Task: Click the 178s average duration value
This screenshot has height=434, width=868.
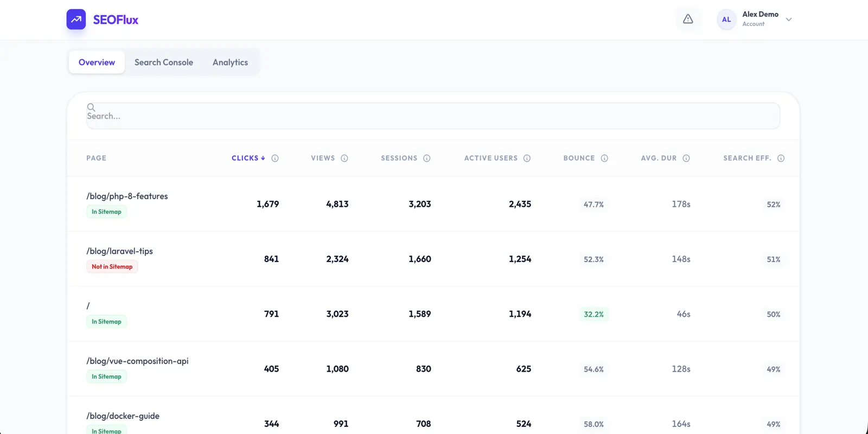Action: point(681,205)
